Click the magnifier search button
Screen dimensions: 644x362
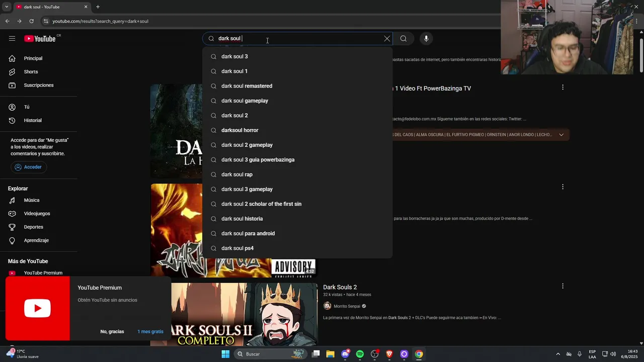(404, 39)
